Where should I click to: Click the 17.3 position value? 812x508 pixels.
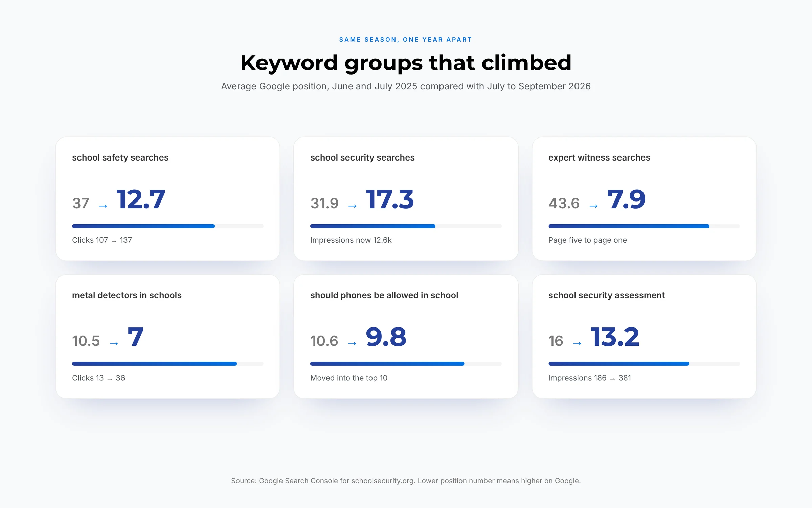(x=390, y=199)
